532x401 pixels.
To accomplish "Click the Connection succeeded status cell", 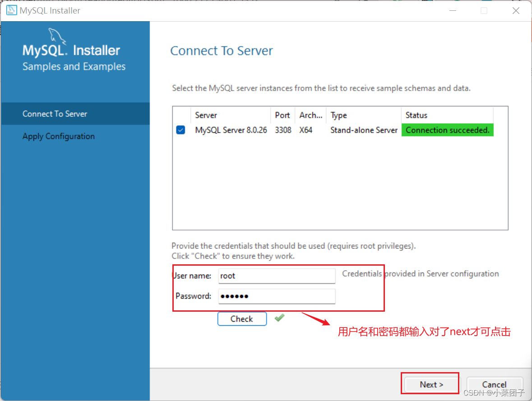I will [x=448, y=130].
